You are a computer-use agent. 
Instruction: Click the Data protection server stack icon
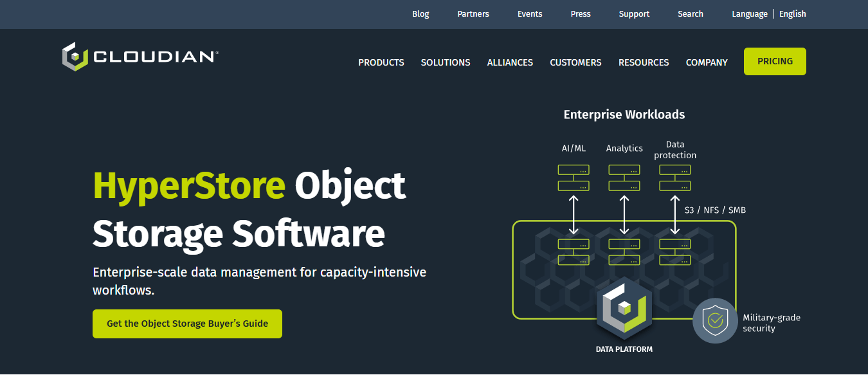tap(674, 178)
